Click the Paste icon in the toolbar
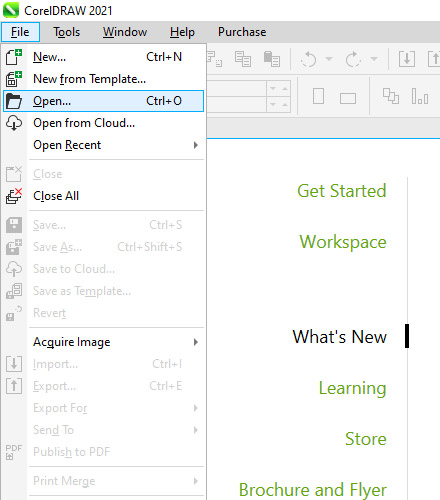 (272, 59)
